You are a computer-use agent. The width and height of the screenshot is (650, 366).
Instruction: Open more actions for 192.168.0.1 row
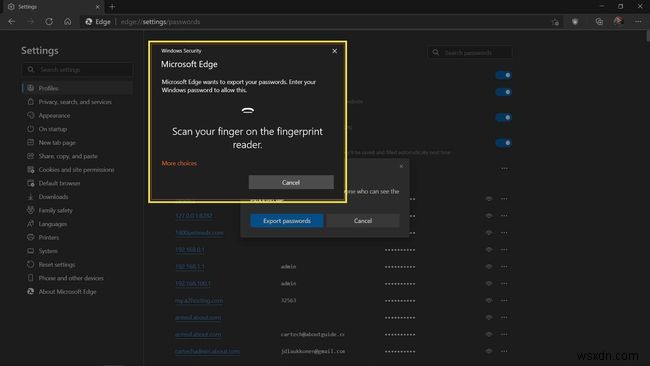point(504,250)
